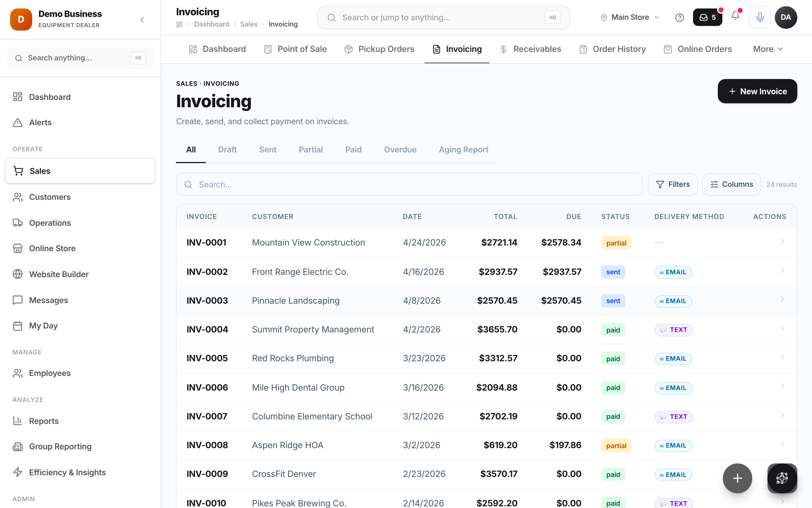Focus the invoice table Search field
Image resolution: width=812 pixels, height=508 pixels.
(409, 185)
